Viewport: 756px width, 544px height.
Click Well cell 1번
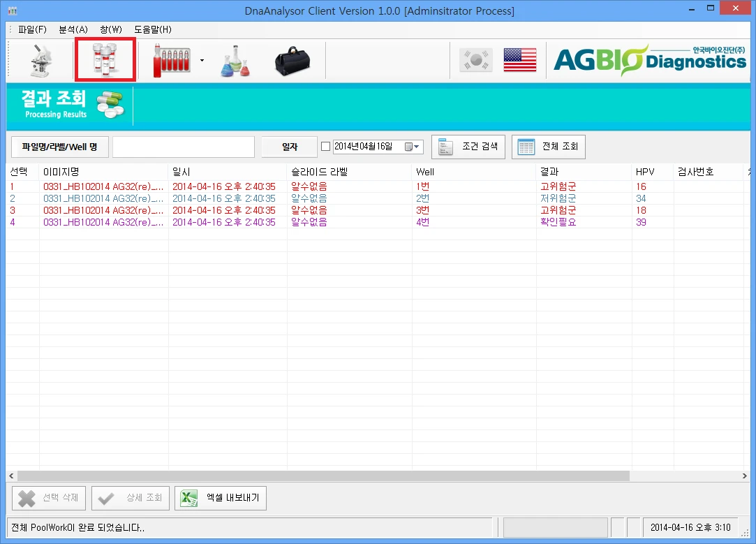coord(423,186)
